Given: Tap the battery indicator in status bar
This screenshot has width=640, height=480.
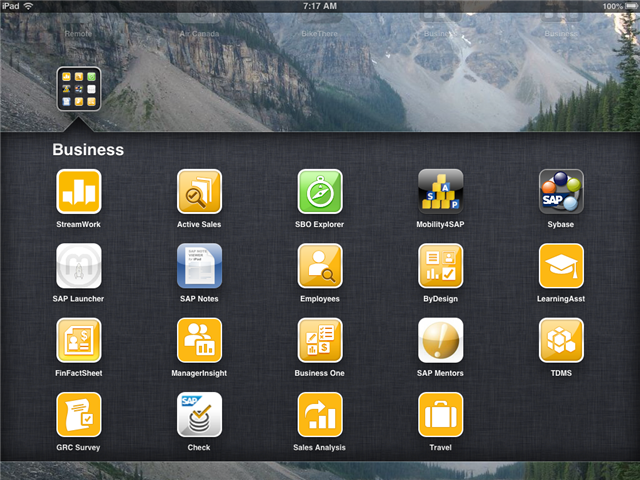Looking at the screenshot, I should 631,6.
